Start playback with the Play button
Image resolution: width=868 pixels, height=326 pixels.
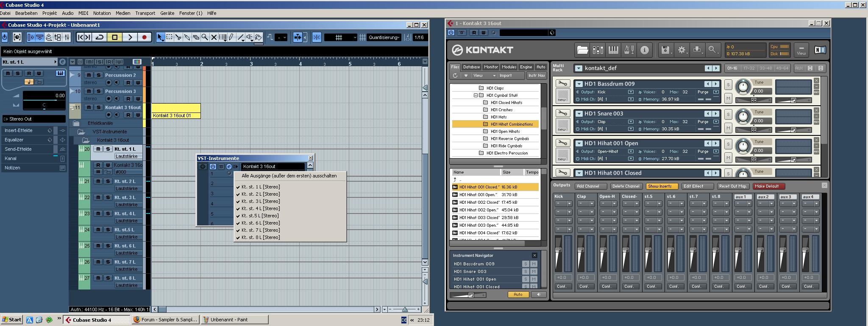pyautogui.click(x=130, y=37)
